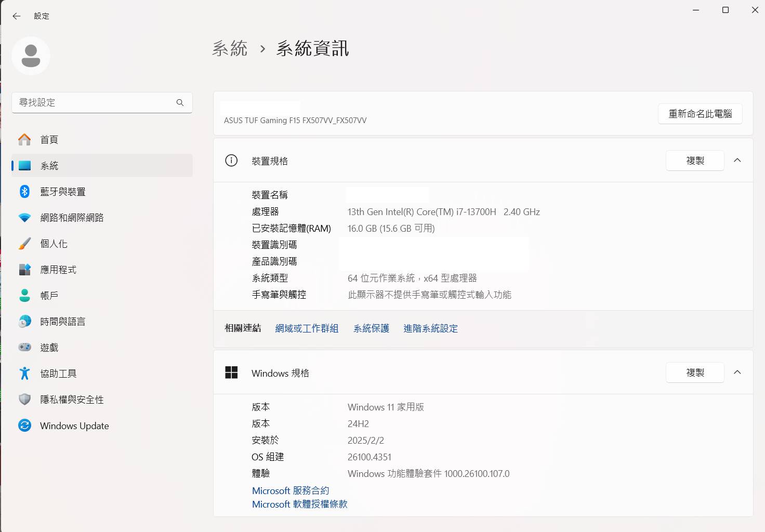765x532 pixels.
Task: Open 遊戲 settings
Action: pyautogui.click(x=102, y=347)
